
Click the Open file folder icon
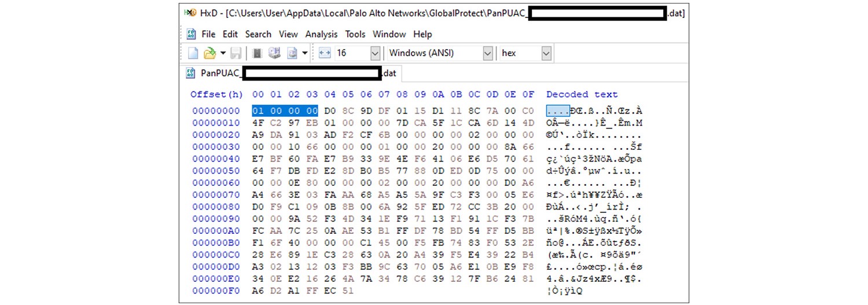pyautogui.click(x=209, y=53)
